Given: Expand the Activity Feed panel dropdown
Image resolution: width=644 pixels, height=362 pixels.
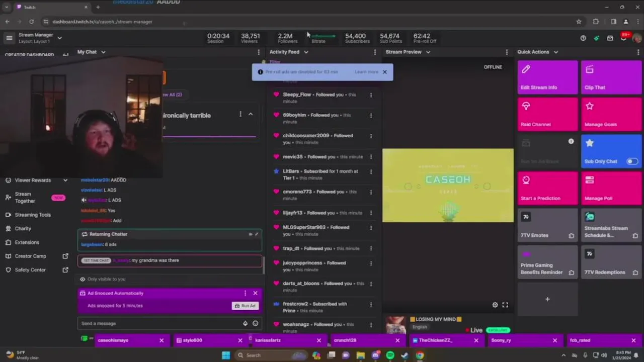Looking at the screenshot, I should [x=306, y=52].
